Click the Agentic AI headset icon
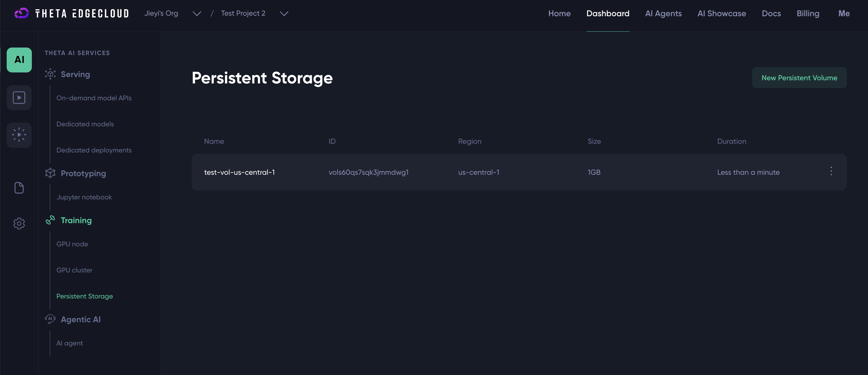868x375 pixels. (x=50, y=319)
